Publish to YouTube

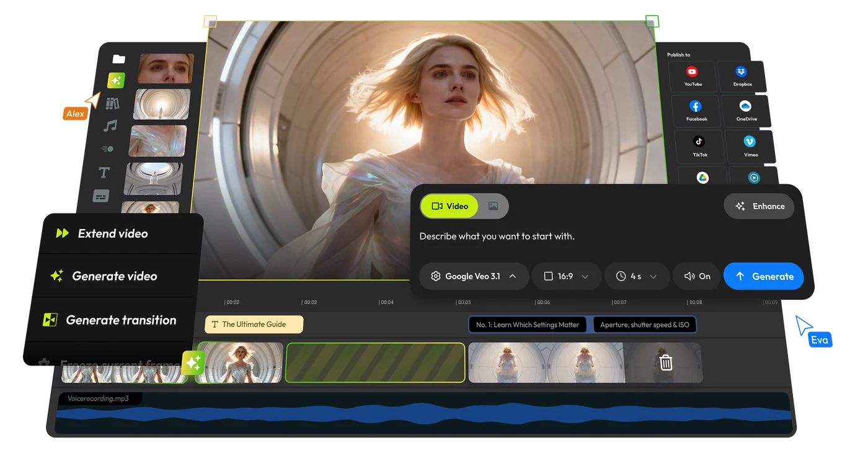(x=693, y=76)
